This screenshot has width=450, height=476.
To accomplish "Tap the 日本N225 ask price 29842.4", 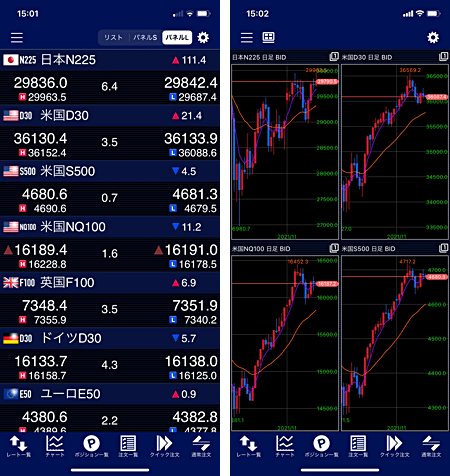I will 191,83.
